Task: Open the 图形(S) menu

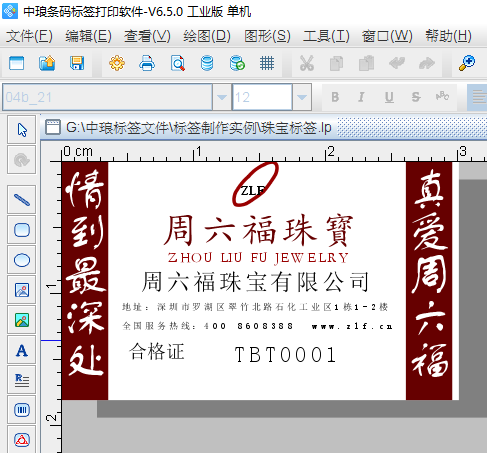Action: click(x=267, y=36)
